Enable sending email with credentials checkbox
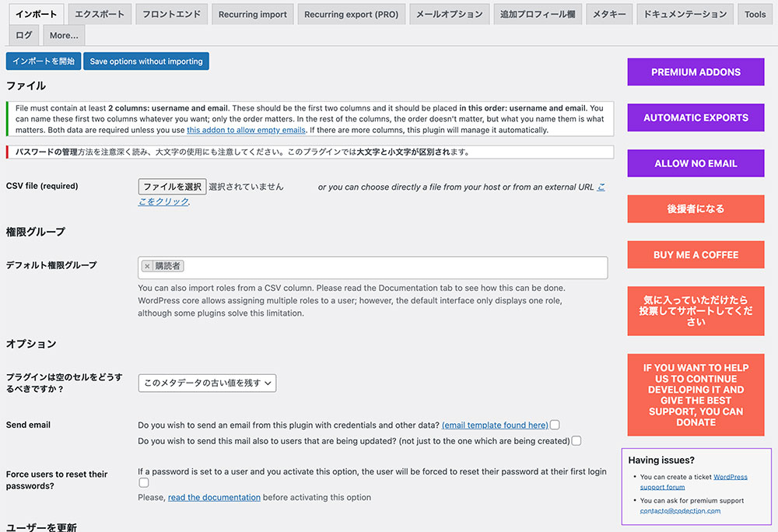Screen dimensions: 778x532 (555, 425)
